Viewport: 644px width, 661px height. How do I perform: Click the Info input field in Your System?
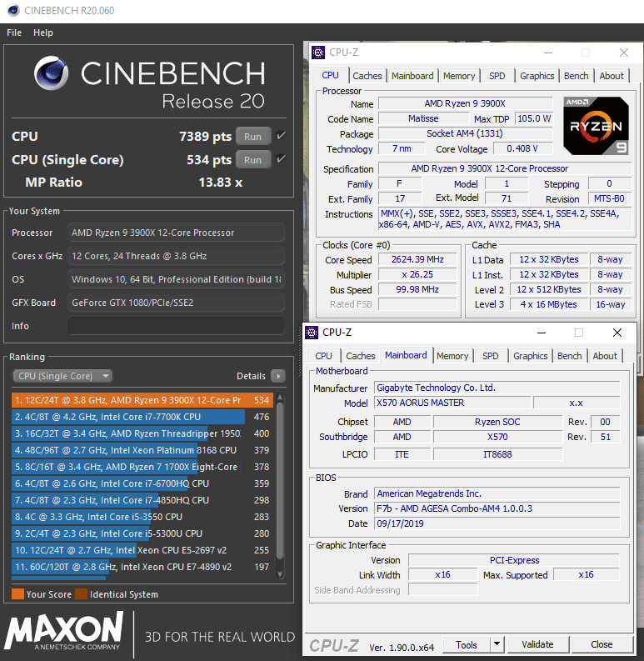pyautogui.click(x=176, y=326)
